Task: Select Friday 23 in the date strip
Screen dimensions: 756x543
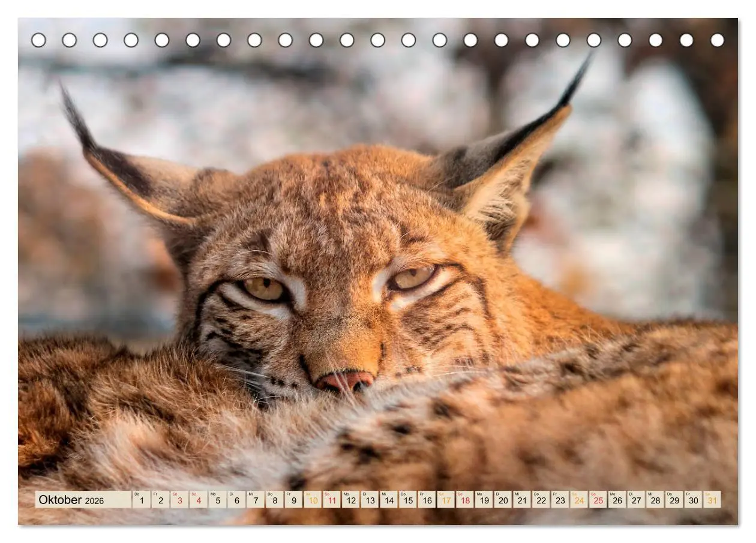Action: (560, 499)
